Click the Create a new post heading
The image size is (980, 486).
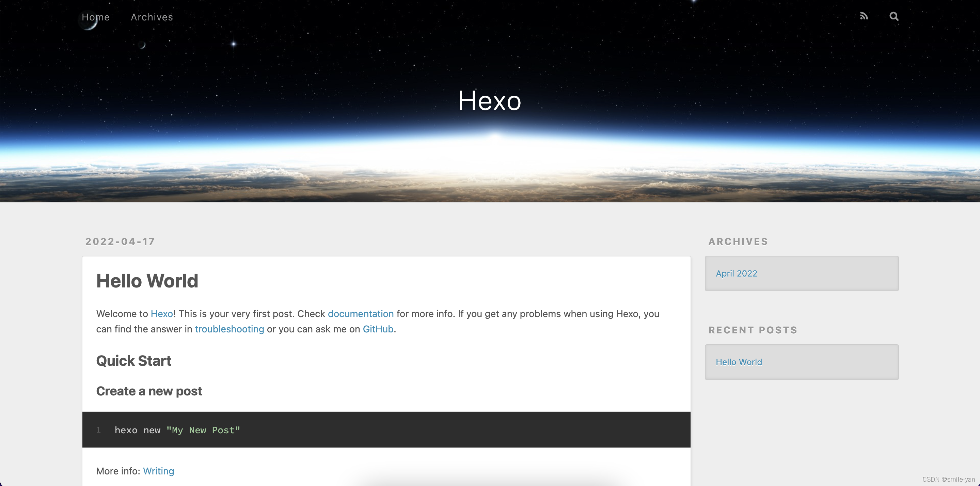click(149, 391)
